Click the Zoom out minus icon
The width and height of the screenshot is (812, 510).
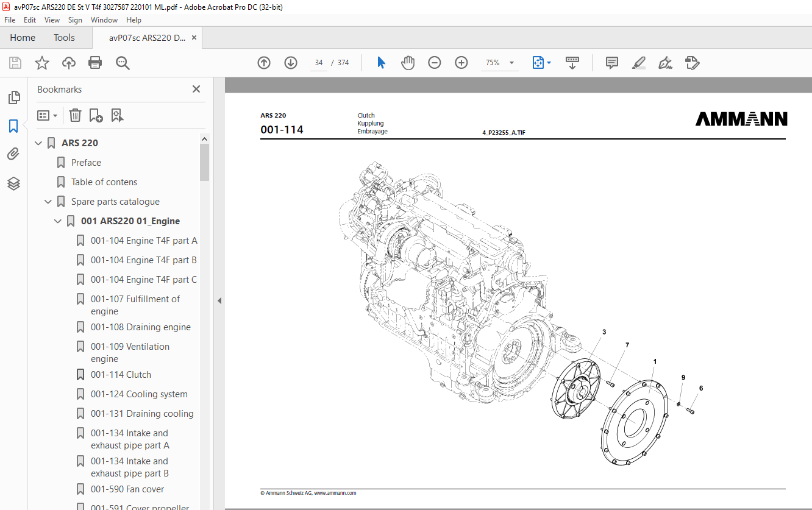coord(435,63)
